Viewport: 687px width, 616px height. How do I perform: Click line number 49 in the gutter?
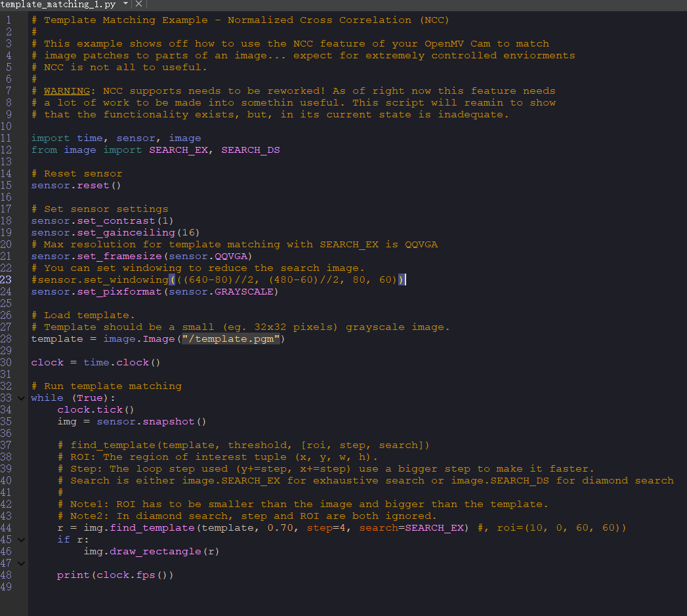tap(6, 587)
